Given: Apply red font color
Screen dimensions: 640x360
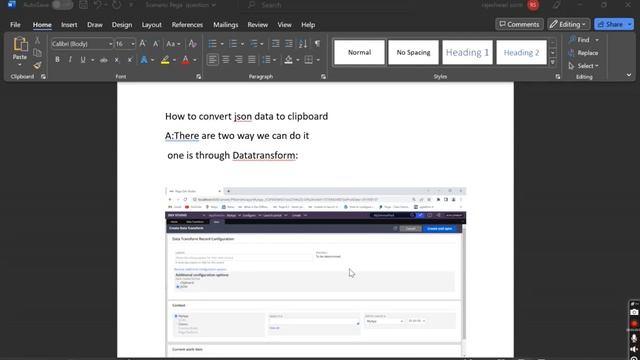Looking at the screenshot, I should [x=185, y=60].
